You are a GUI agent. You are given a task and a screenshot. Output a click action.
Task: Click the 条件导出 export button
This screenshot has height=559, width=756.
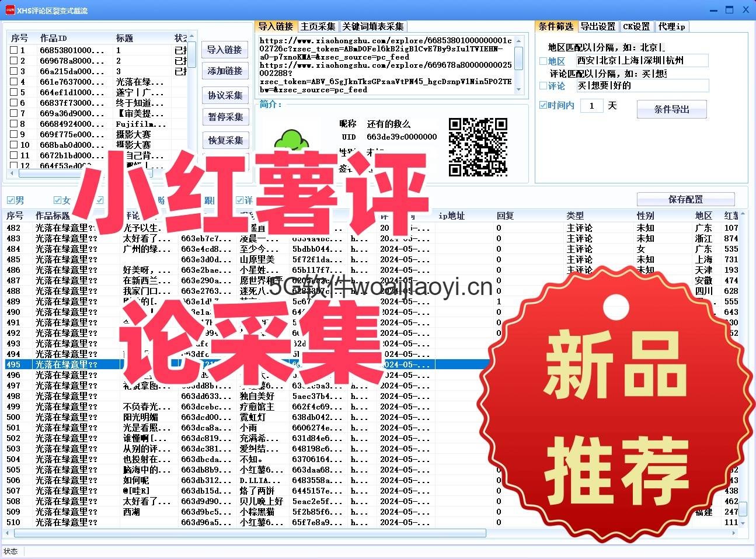671,109
